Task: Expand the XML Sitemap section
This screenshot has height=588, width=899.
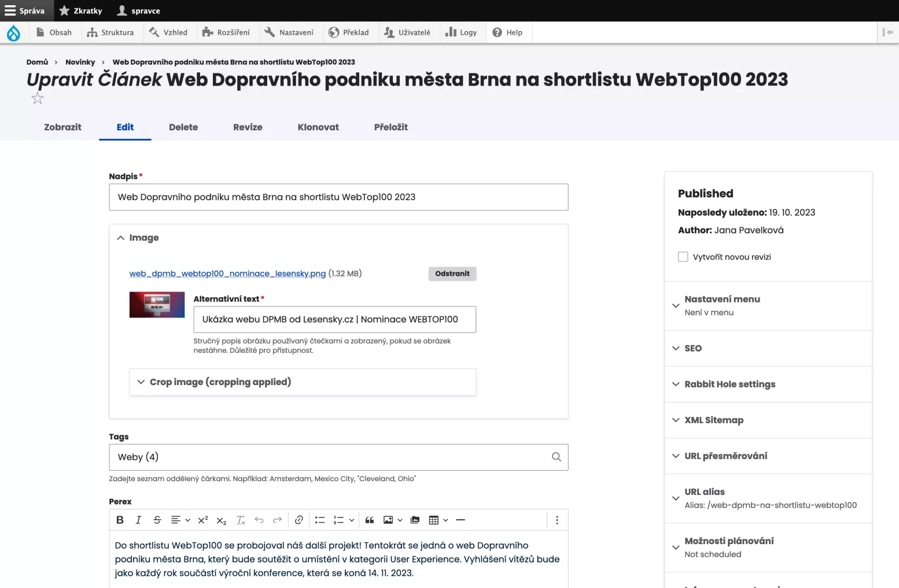Action: click(768, 420)
